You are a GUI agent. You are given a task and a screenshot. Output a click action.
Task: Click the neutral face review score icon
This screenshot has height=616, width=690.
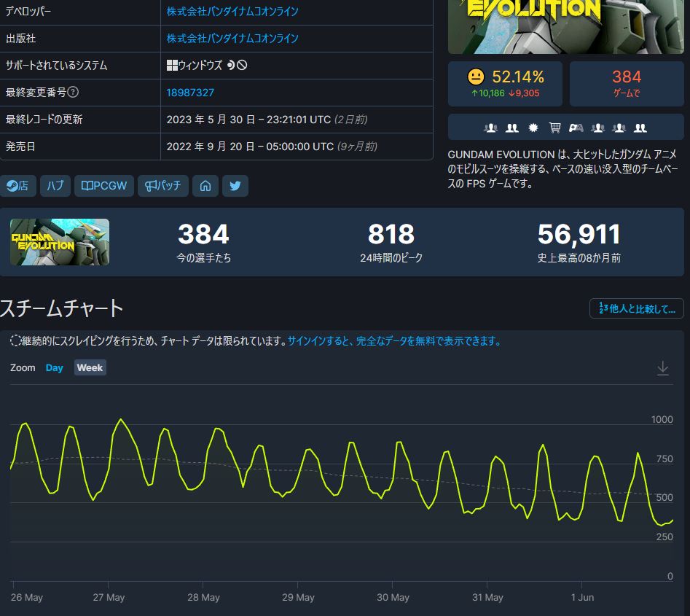475,77
